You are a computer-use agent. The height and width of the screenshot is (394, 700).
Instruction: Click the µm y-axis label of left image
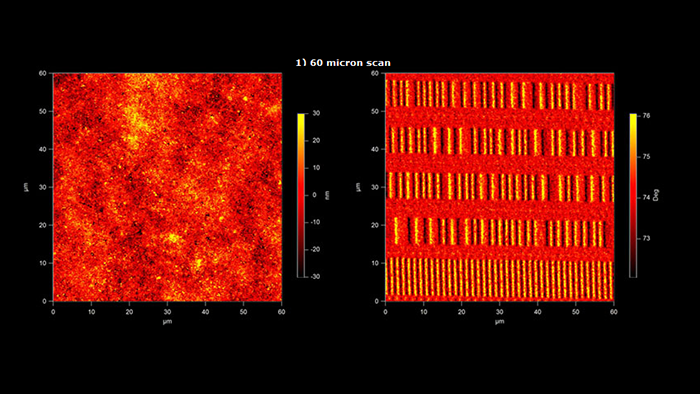tap(26, 187)
